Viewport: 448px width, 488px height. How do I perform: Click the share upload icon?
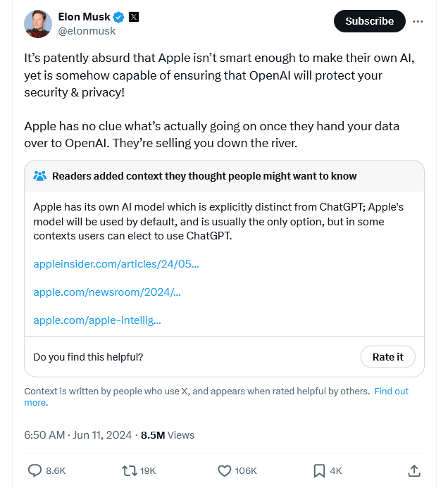pos(415,470)
